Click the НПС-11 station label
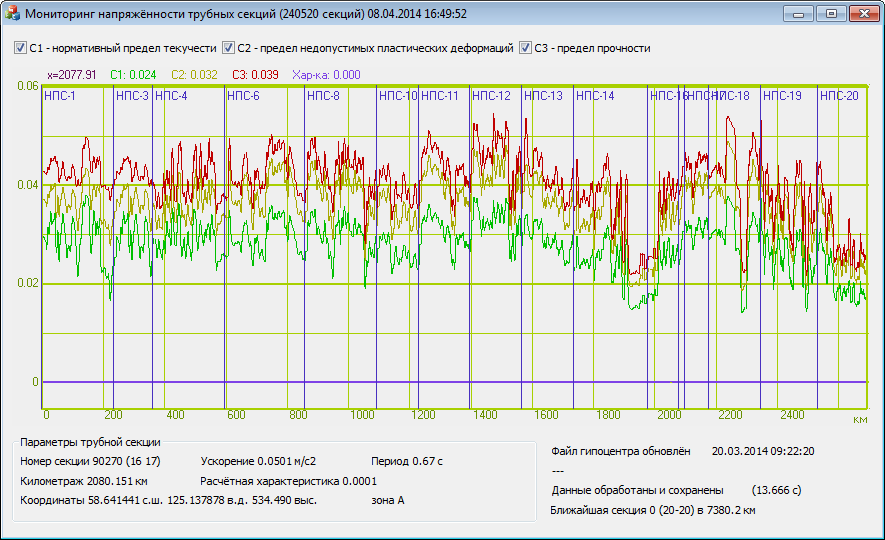The height and width of the screenshot is (540, 885). pyautogui.click(x=440, y=96)
